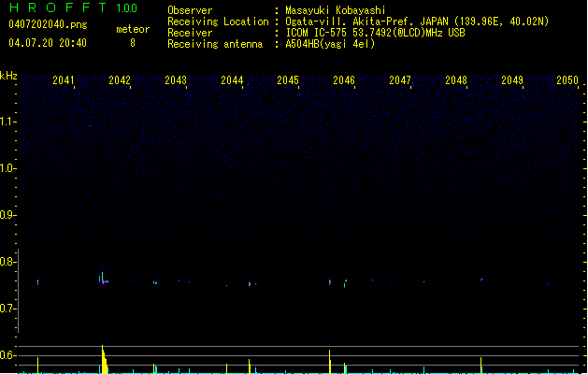This screenshot has width=588, height=374.
Task: Click receiver value ICOM IC-575 53.7492 MHz USB
Action: [x=375, y=33]
